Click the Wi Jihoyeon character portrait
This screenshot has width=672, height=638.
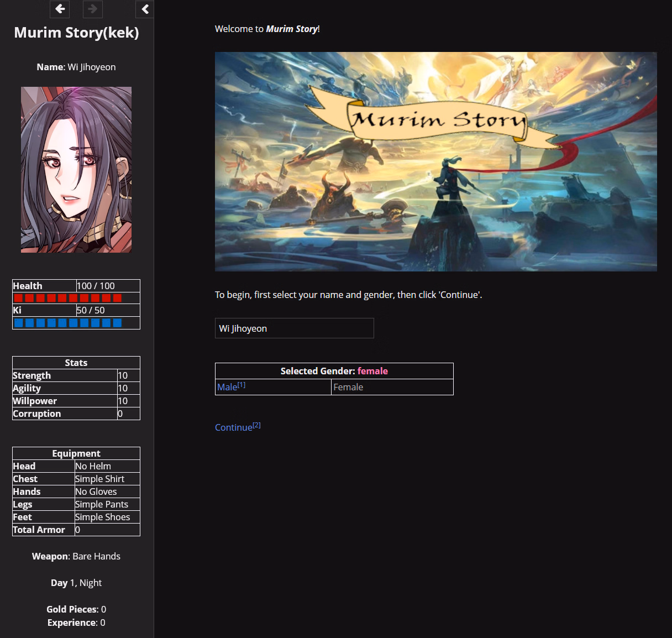pos(76,170)
